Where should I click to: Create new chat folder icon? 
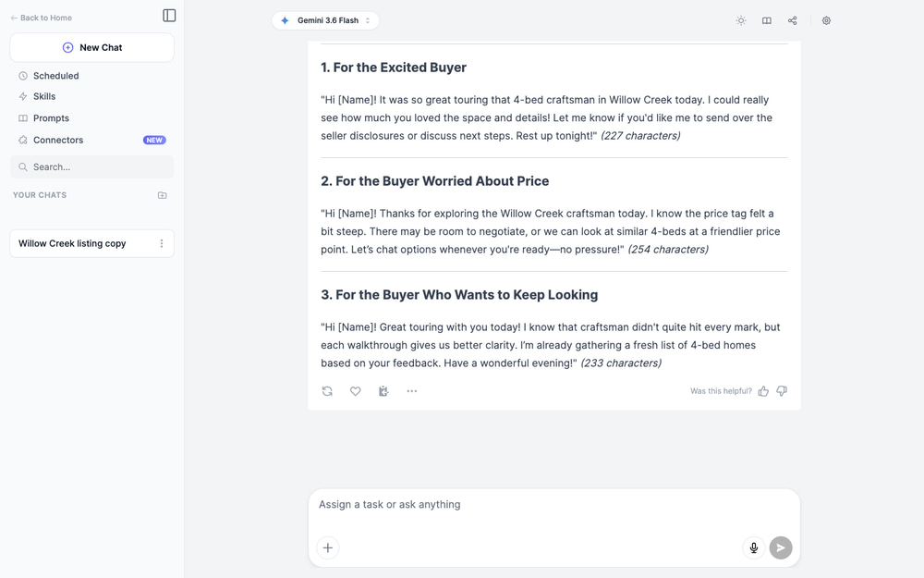point(162,195)
